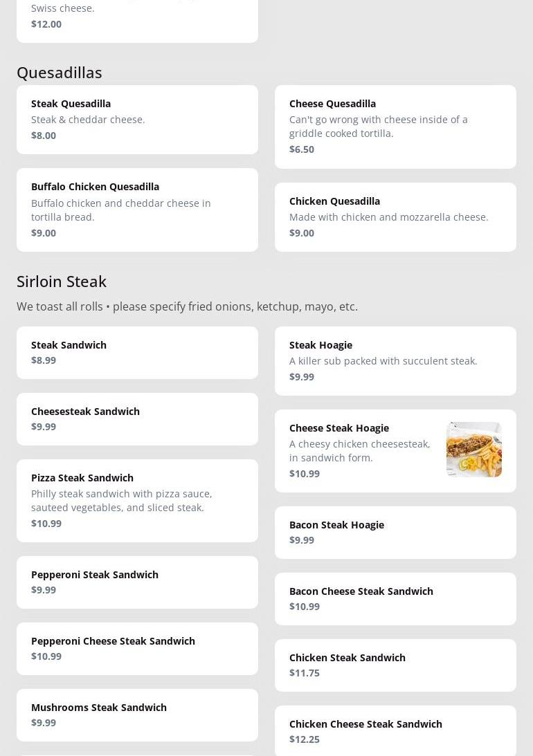
Task: Select the Pepperoni Steak Sandwich
Action: click(x=137, y=582)
